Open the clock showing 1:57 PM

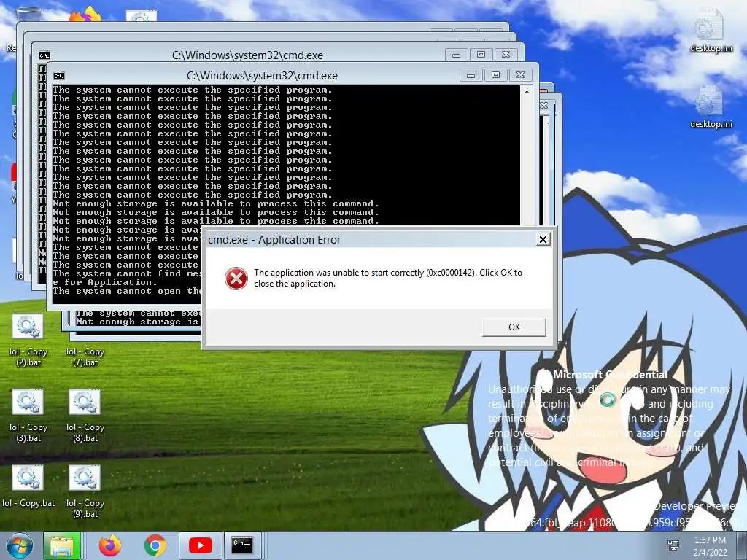(x=710, y=545)
